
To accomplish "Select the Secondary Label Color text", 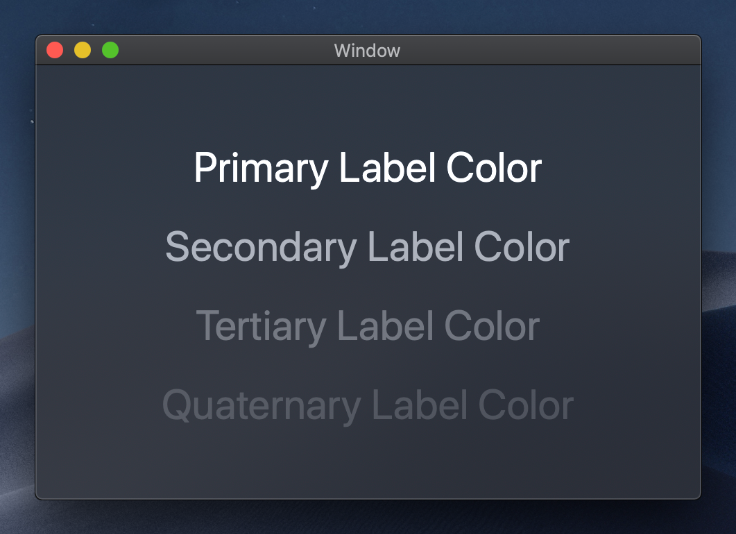I will pos(368,248).
